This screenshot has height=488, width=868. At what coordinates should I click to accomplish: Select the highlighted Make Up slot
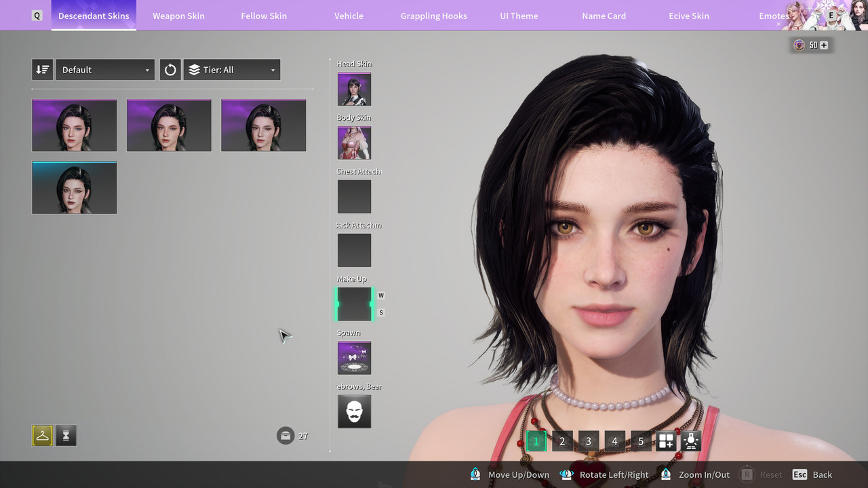(354, 304)
